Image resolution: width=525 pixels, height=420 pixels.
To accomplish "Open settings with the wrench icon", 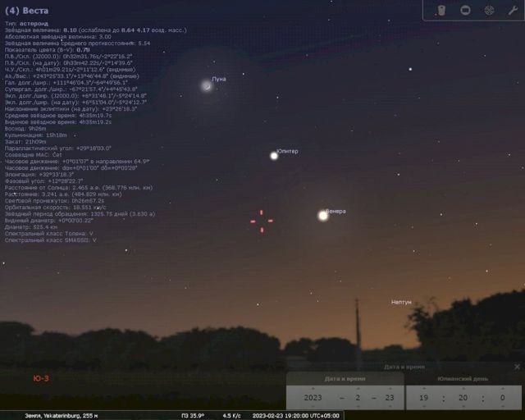I will tap(513, 10).
